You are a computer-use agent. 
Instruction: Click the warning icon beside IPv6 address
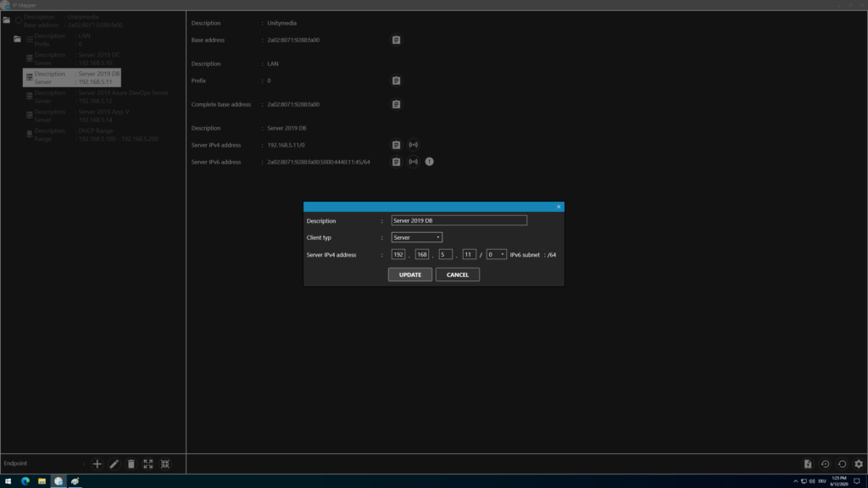pos(430,162)
